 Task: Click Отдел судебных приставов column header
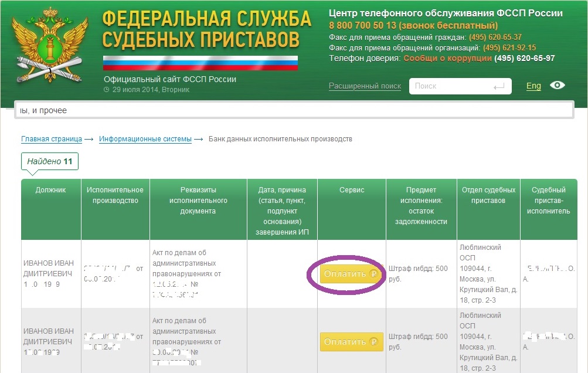(x=488, y=209)
